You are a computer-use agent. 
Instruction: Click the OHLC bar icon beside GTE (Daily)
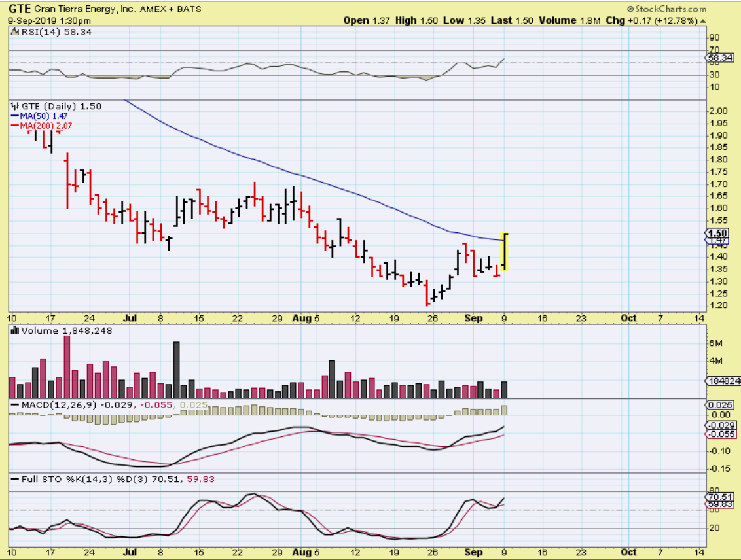(14, 106)
